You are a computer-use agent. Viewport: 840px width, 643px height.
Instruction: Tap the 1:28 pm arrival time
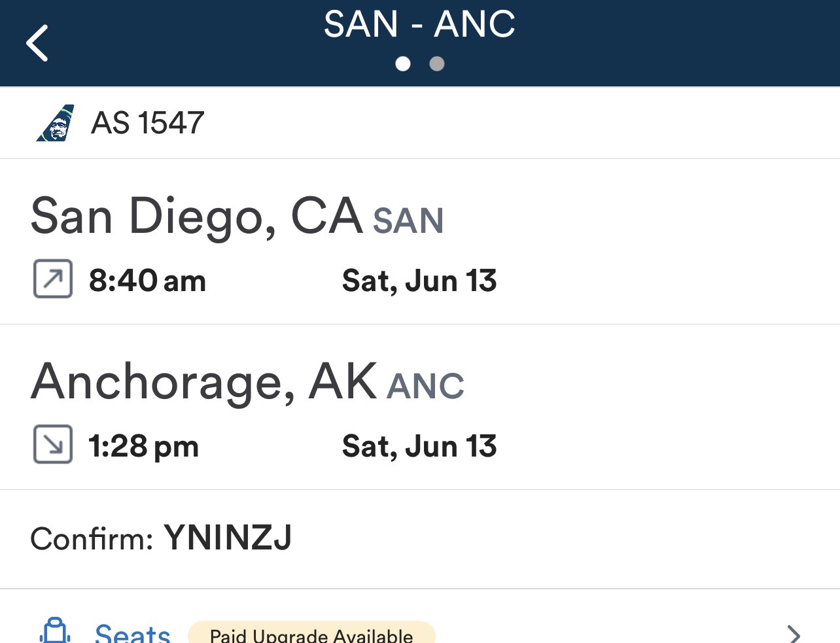click(143, 446)
